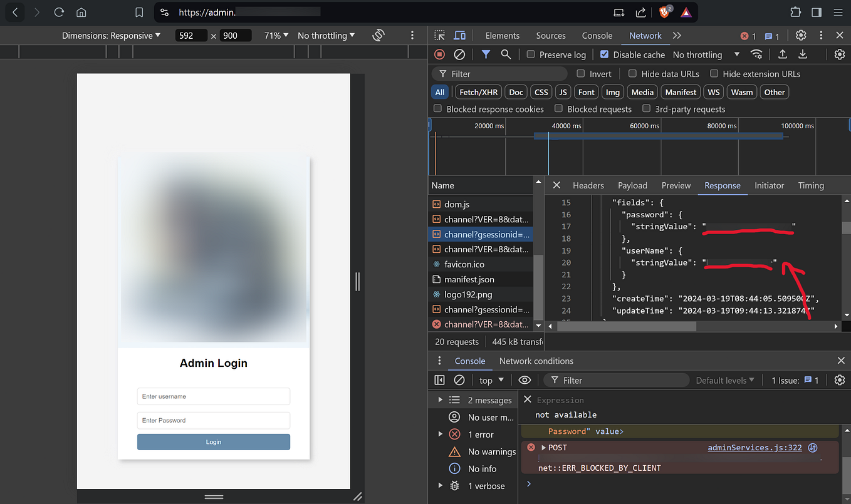The width and height of the screenshot is (851, 504).
Task: Open the Network conditions drawer tab
Action: point(536,361)
